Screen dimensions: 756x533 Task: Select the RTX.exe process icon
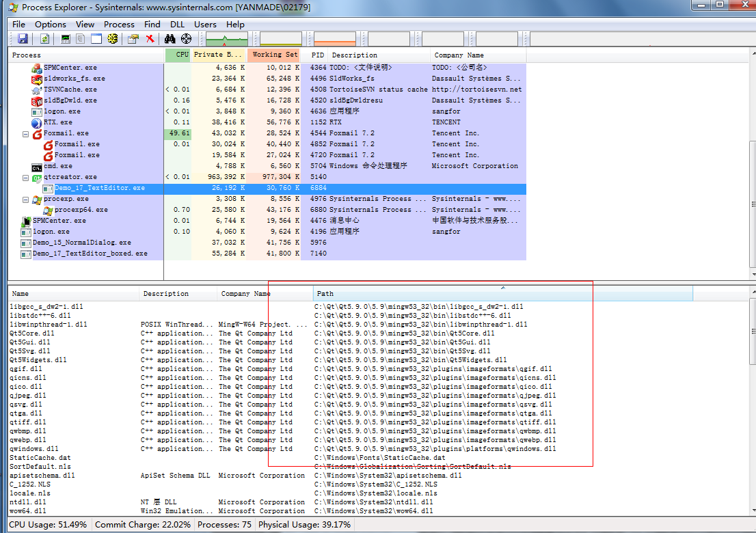[37, 123]
